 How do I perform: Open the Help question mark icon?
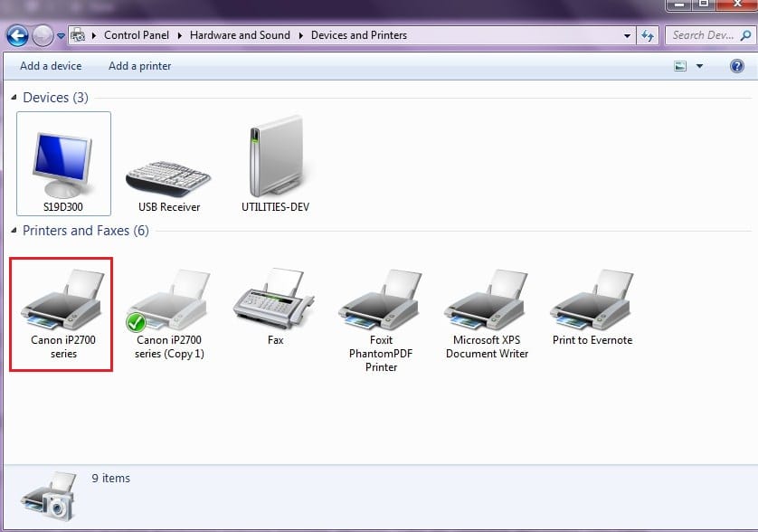[736, 66]
